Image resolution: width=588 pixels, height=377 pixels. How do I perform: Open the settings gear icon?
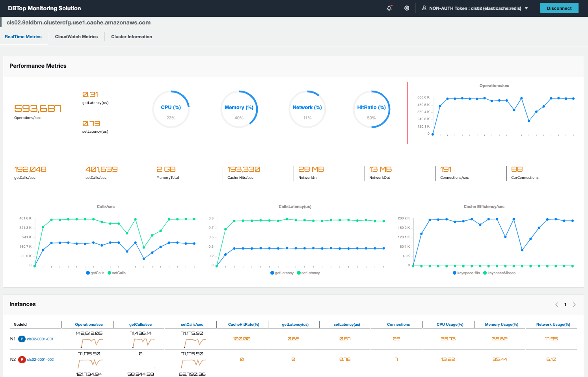point(407,8)
